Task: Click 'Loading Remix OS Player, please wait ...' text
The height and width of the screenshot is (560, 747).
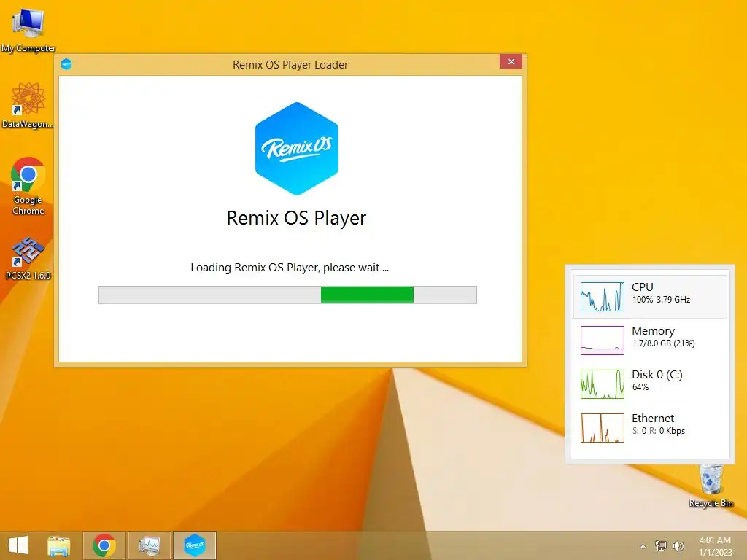Action: click(290, 268)
